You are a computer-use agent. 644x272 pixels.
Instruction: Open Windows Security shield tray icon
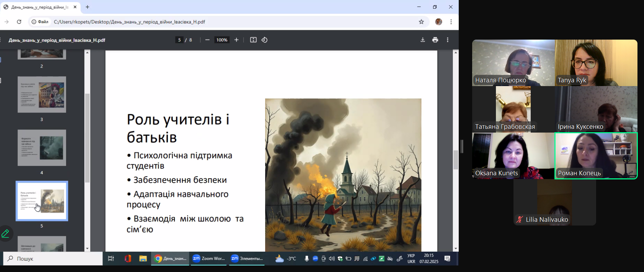coord(340,259)
